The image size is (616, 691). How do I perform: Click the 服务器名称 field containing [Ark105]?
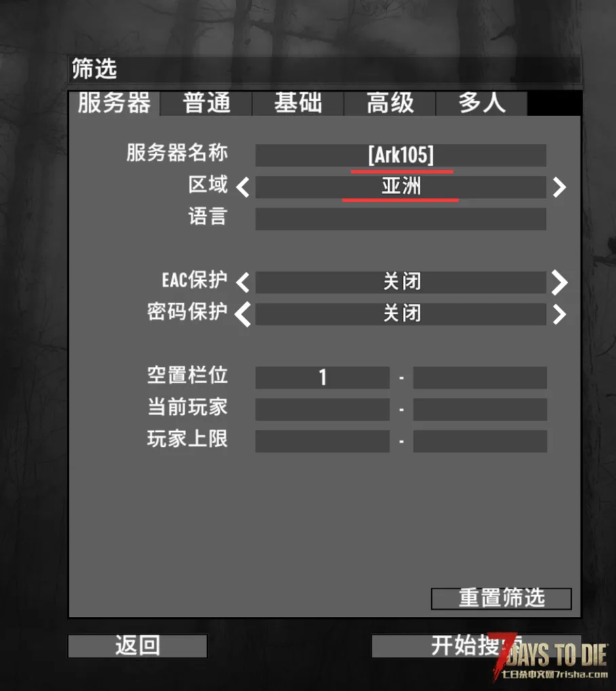coord(401,155)
